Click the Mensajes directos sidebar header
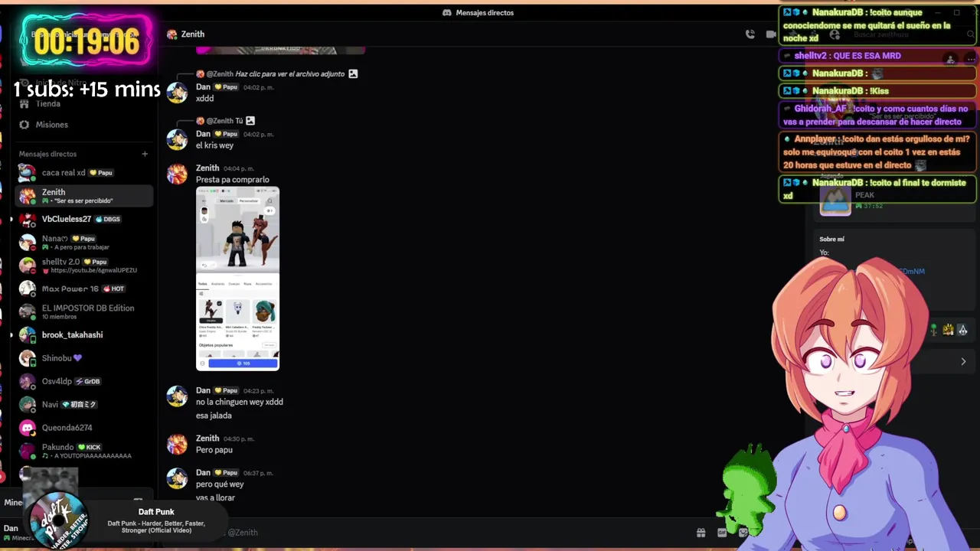 pos(47,154)
